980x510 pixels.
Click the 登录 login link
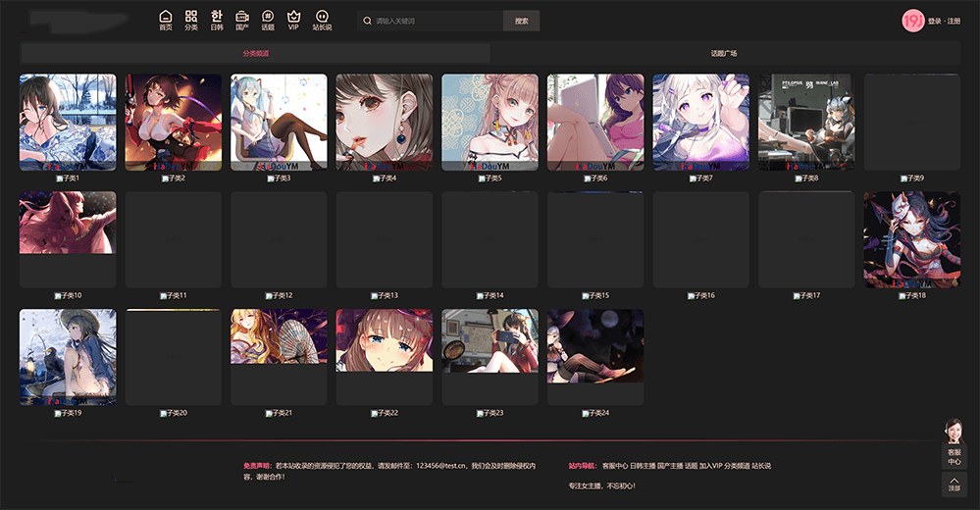[x=934, y=21]
